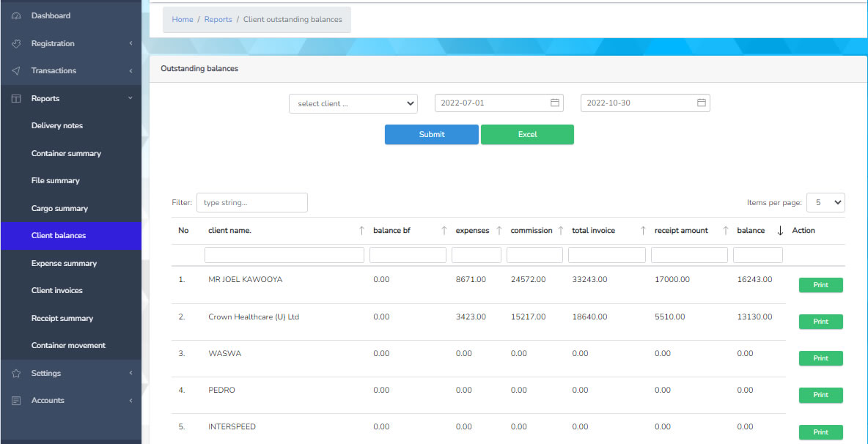Click the Dashboard gauge icon

(x=16, y=16)
